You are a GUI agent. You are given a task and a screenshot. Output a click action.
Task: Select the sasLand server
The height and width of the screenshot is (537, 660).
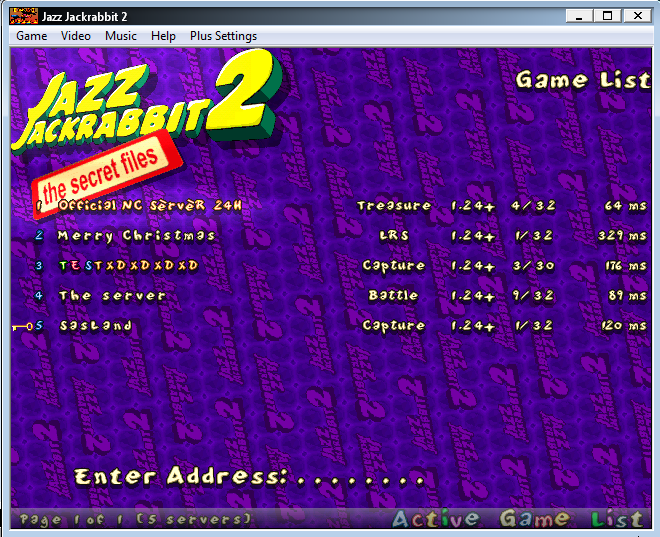click(x=96, y=326)
